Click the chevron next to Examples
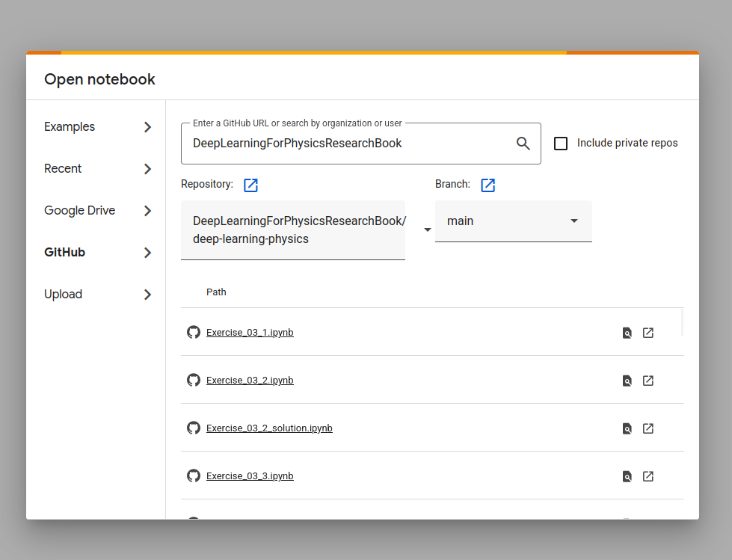 point(147,127)
